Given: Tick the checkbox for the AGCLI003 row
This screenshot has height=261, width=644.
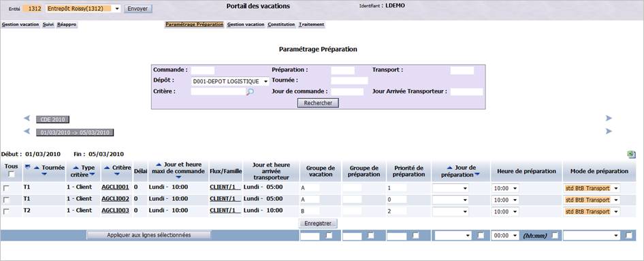Looking at the screenshot, I should [x=5, y=211].
